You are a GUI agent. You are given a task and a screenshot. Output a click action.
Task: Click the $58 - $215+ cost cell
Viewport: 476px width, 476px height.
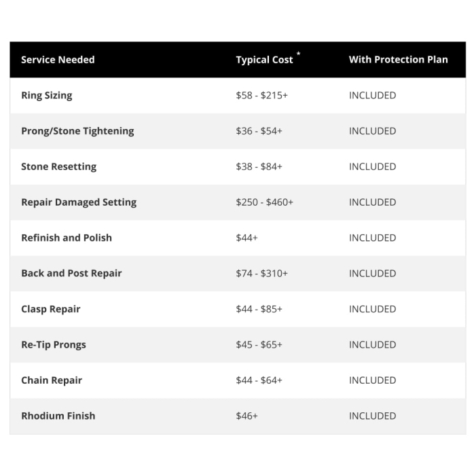coord(261,95)
